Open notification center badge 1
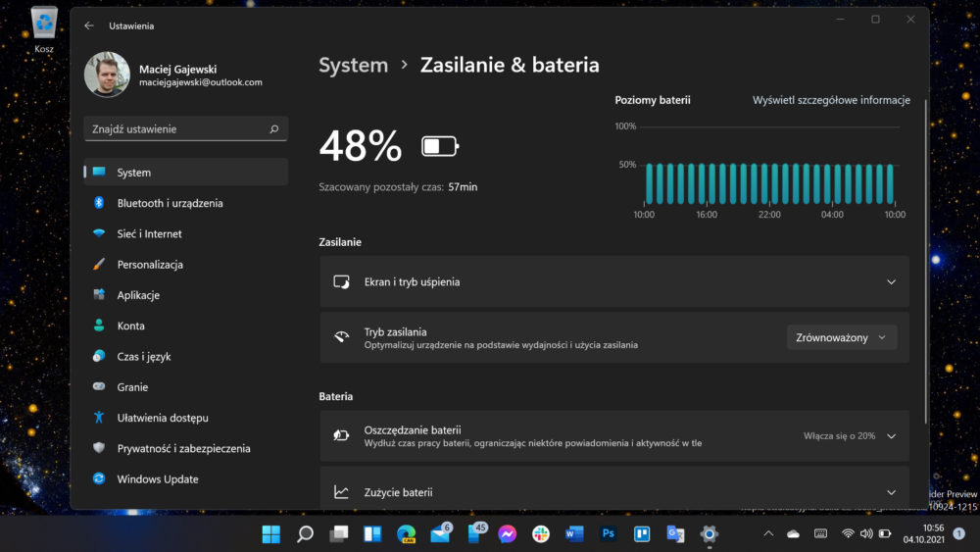The height and width of the screenshot is (552, 980). click(958, 534)
